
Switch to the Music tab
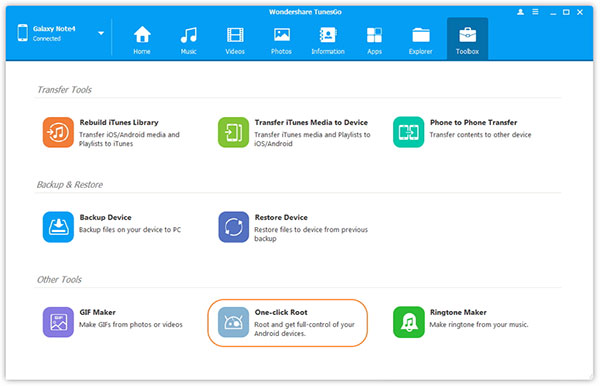tap(189, 40)
